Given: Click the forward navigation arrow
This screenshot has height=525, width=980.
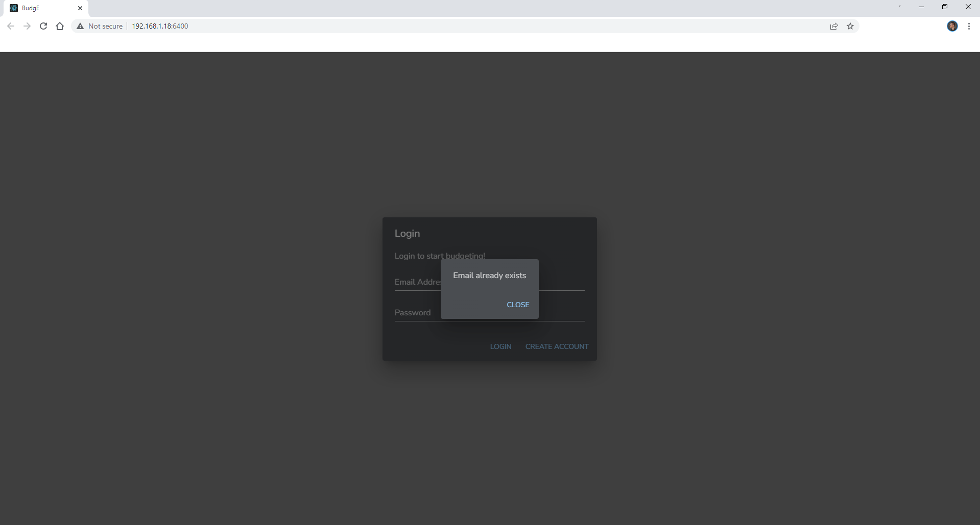Looking at the screenshot, I should click(27, 26).
